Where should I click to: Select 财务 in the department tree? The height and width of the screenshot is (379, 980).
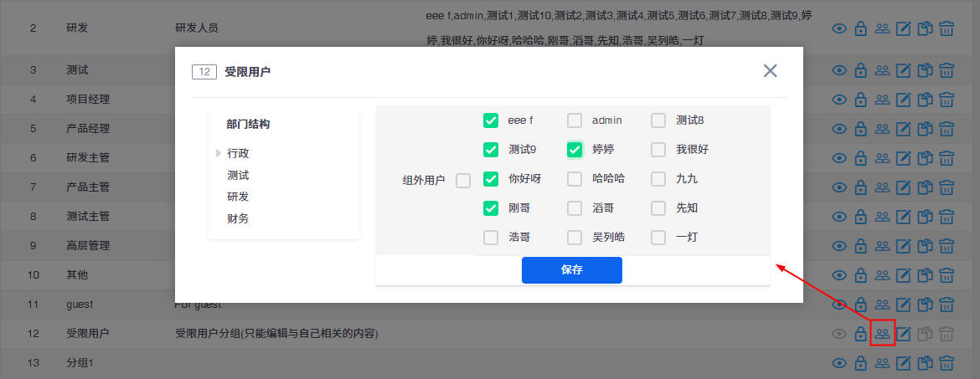(x=238, y=218)
